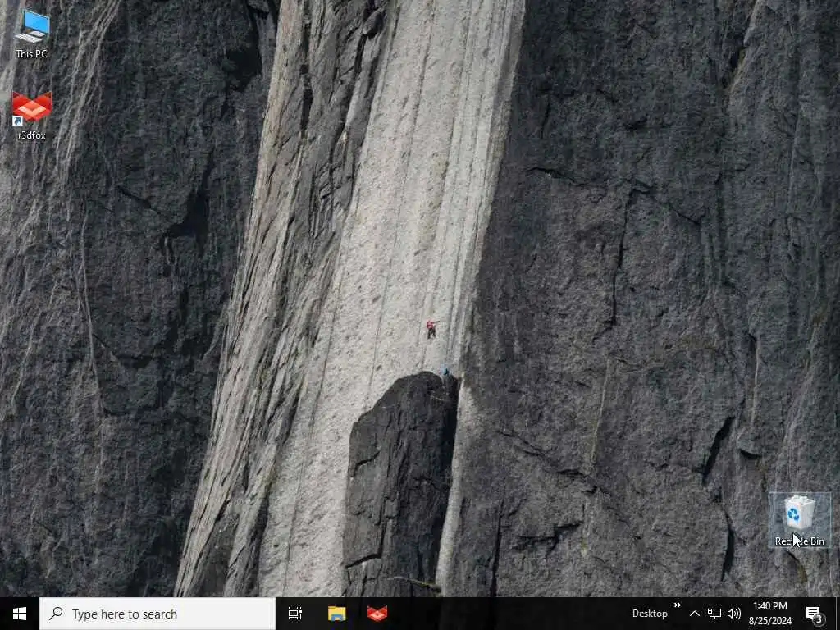Open the clock showing 1:40 PM
840x630 pixels.
769,614
